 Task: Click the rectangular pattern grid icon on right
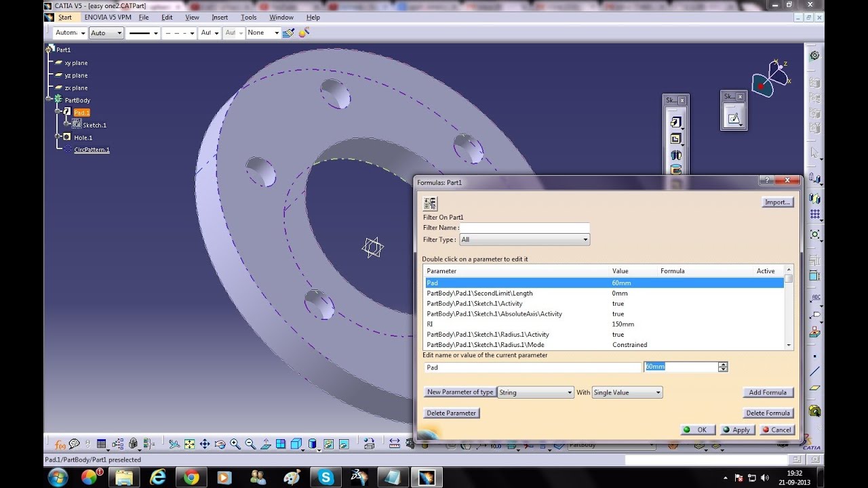814,214
